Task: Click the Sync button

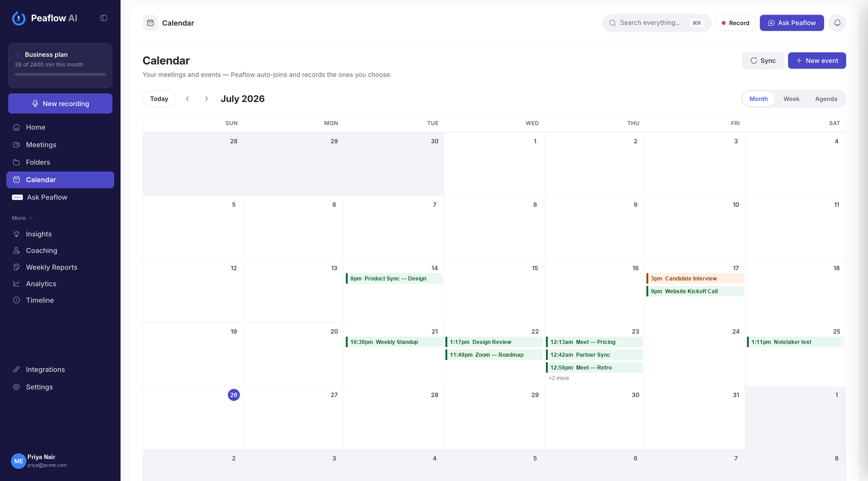Action: [763, 61]
